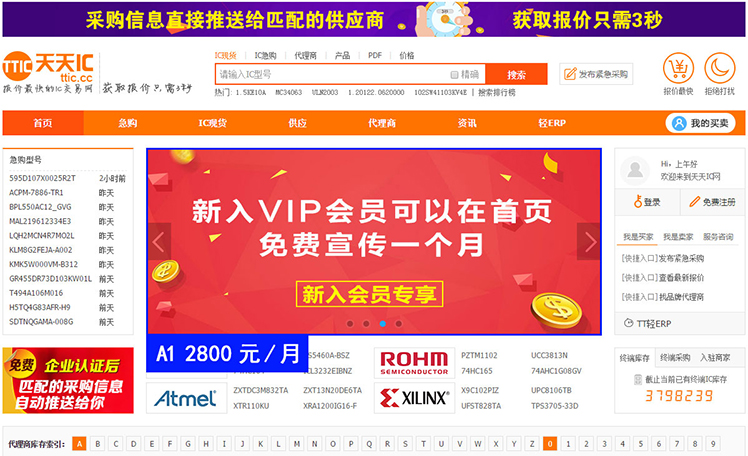Image resolution: width=748 pixels, height=456 pixels.
Task: Toggle the 精确 search checkbox
Action: 454,74
